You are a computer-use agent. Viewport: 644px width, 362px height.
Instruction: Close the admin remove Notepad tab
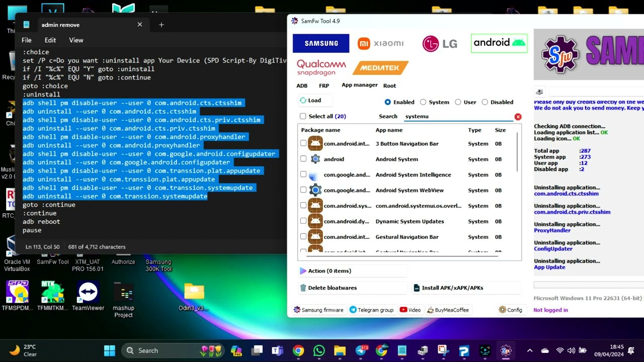point(140,25)
